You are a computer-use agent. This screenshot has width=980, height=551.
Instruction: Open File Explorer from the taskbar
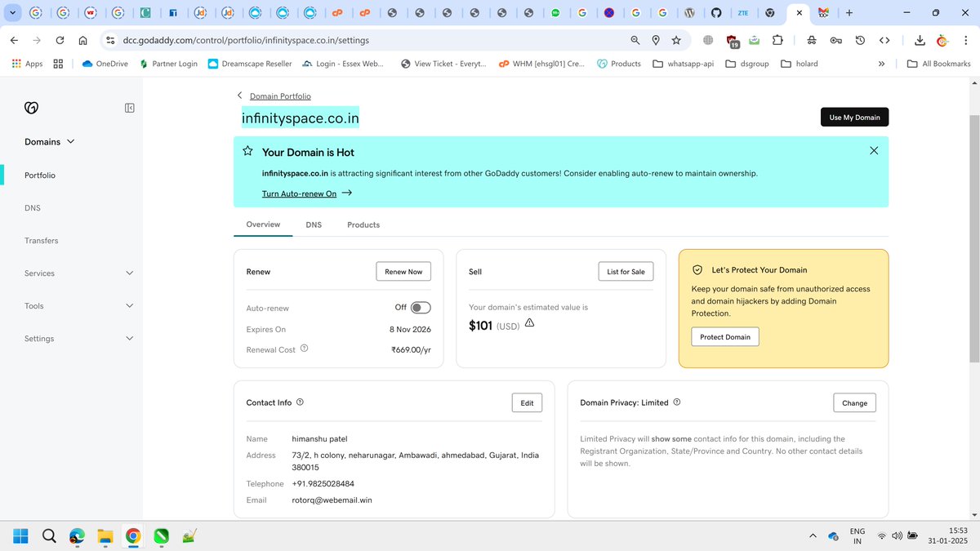105,536
